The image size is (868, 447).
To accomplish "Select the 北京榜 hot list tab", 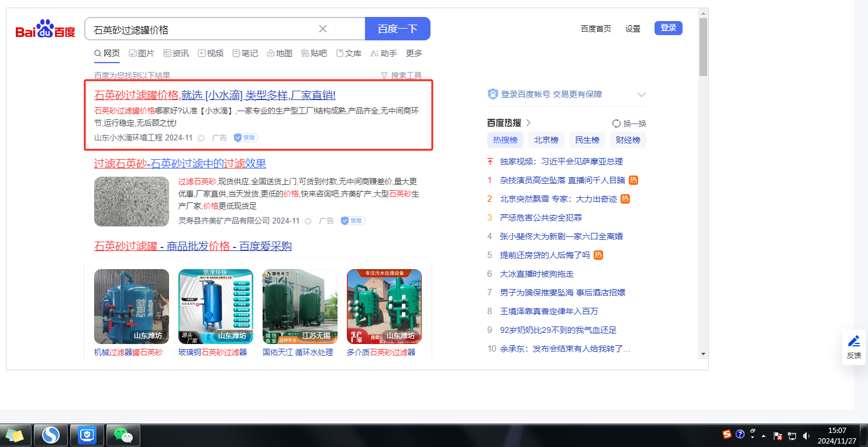I will [547, 140].
